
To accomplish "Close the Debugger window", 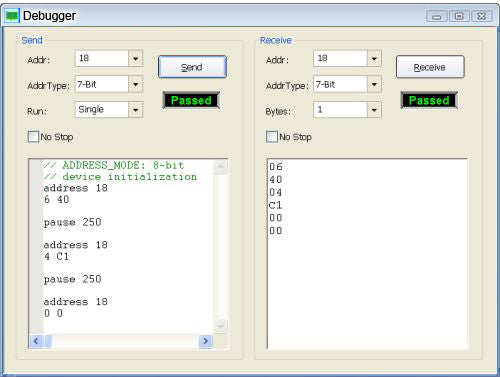I will [481, 16].
